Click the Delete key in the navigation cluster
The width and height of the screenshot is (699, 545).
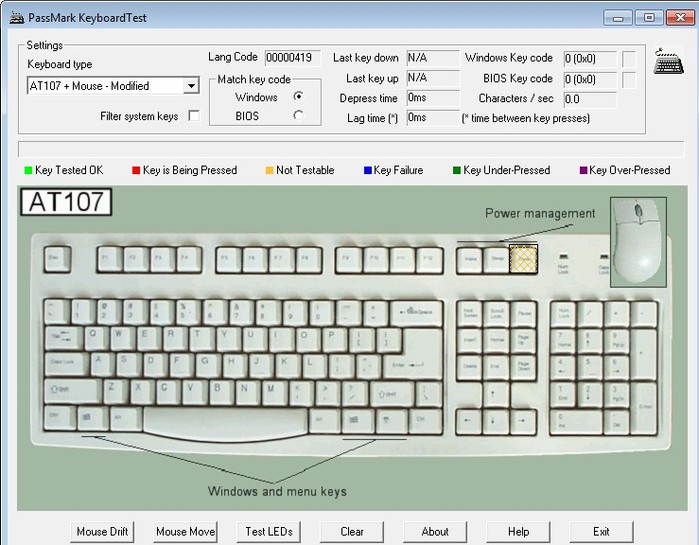pyautogui.click(x=469, y=368)
